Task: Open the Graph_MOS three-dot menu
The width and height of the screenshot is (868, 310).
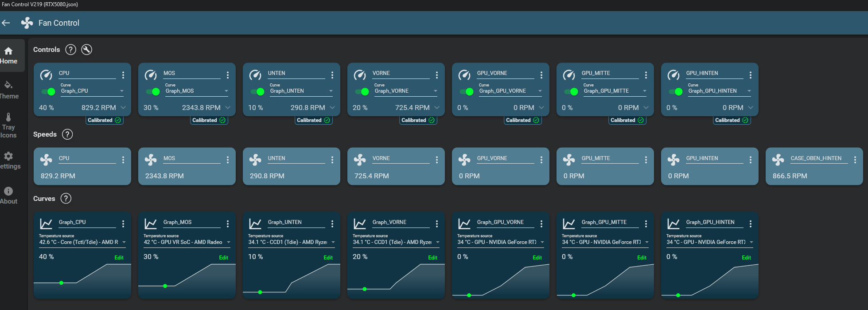Action: pos(228,224)
